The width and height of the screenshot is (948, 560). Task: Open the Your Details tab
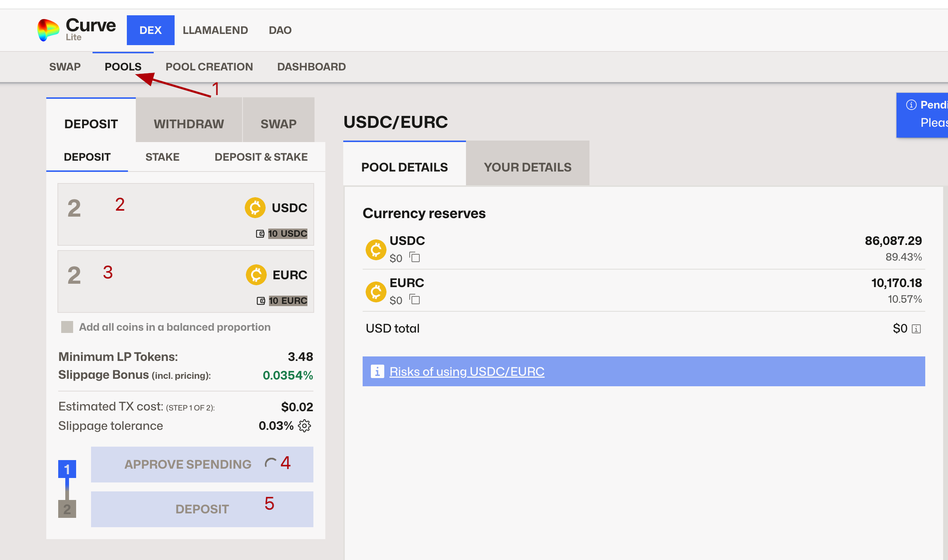(527, 167)
